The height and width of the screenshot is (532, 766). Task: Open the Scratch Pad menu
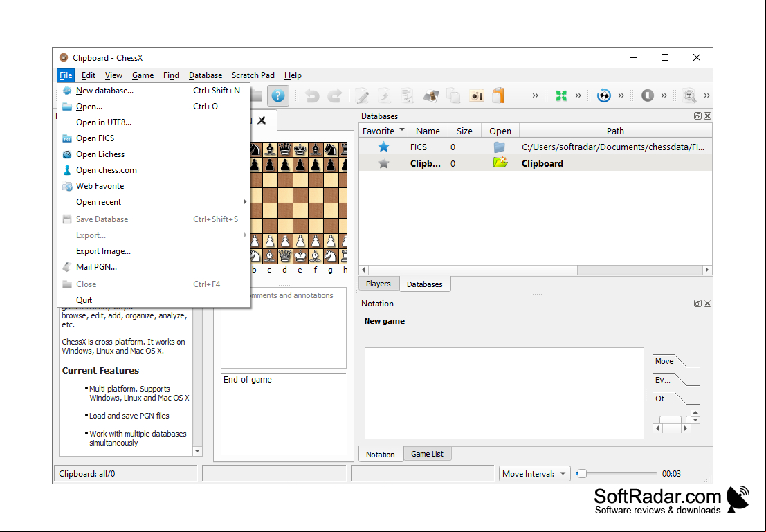pos(253,75)
